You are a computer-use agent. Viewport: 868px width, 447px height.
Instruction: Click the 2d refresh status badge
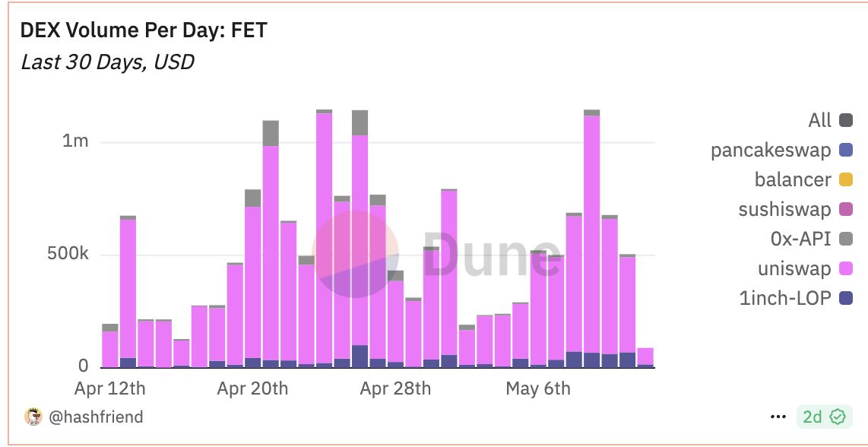point(823,417)
